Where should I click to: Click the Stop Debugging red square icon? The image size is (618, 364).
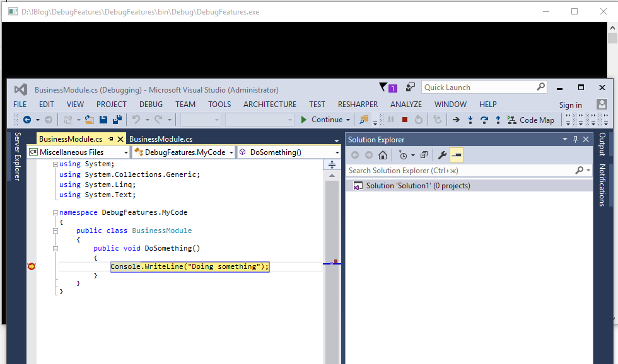[405, 120]
